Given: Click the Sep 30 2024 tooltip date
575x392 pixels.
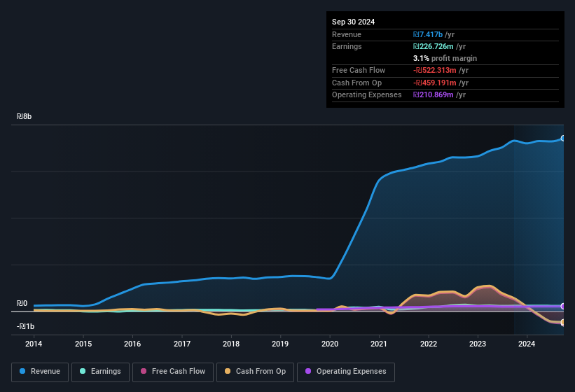Looking at the screenshot, I should 353,22.
